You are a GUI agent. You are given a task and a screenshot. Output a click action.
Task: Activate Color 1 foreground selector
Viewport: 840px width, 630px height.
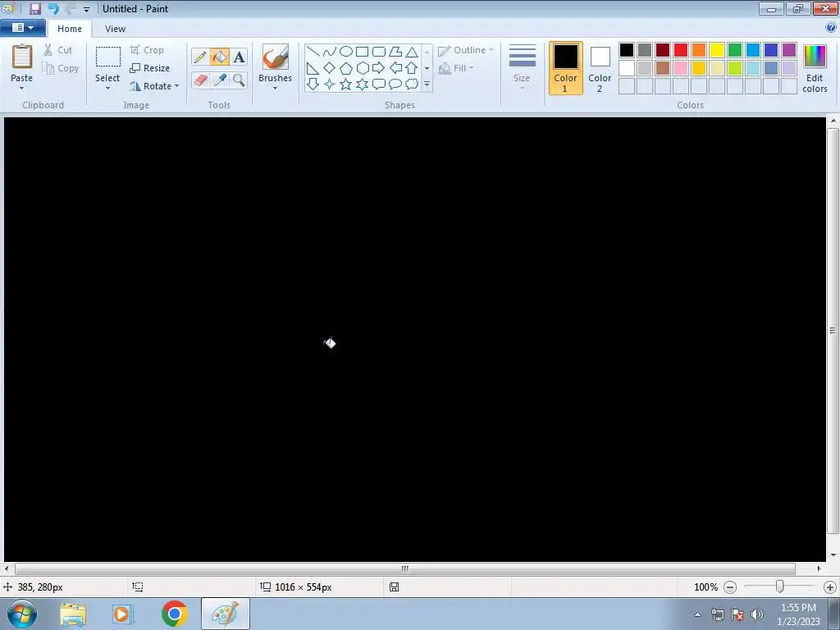[566, 69]
